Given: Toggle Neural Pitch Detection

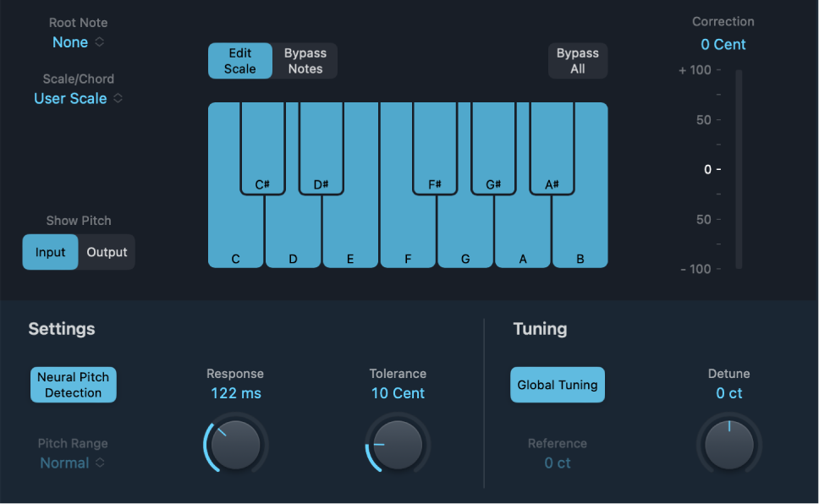Looking at the screenshot, I should pyautogui.click(x=74, y=385).
